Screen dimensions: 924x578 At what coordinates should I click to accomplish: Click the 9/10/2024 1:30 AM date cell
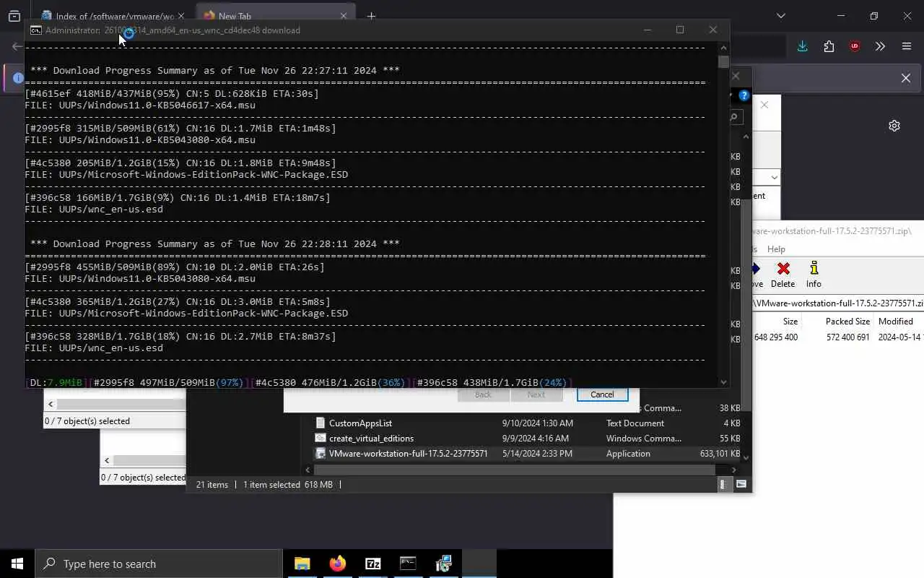(537, 423)
